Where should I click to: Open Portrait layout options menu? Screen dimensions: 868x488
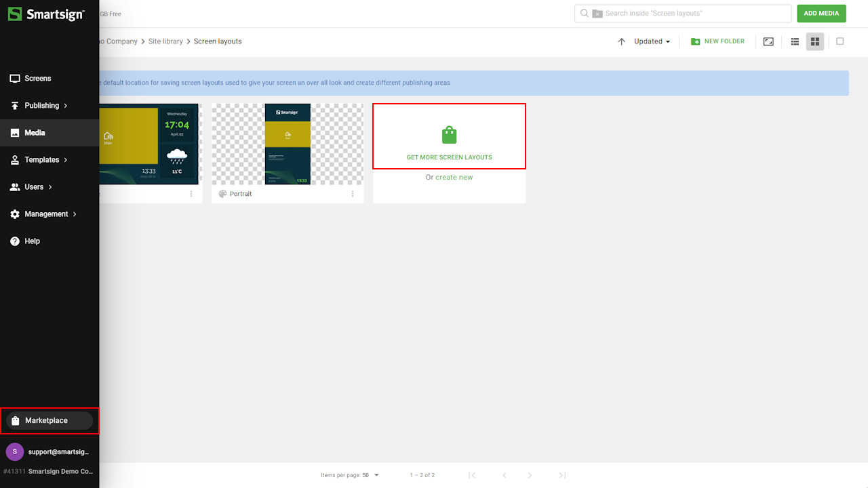(353, 194)
